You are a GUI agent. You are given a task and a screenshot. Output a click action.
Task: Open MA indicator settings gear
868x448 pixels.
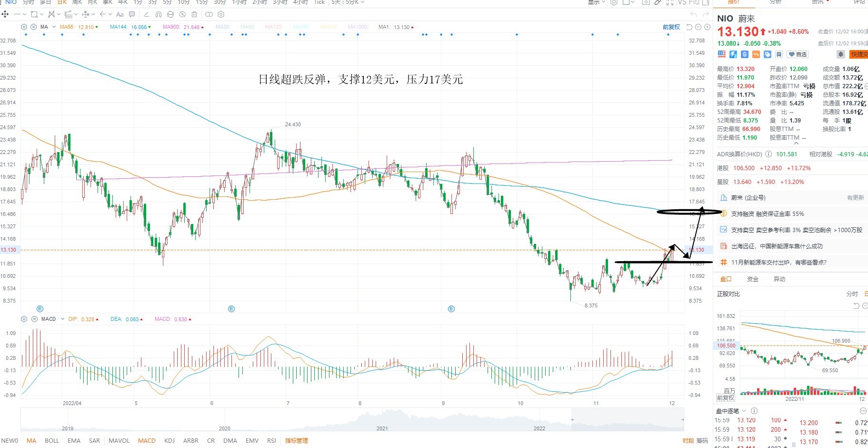click(25, 27)
